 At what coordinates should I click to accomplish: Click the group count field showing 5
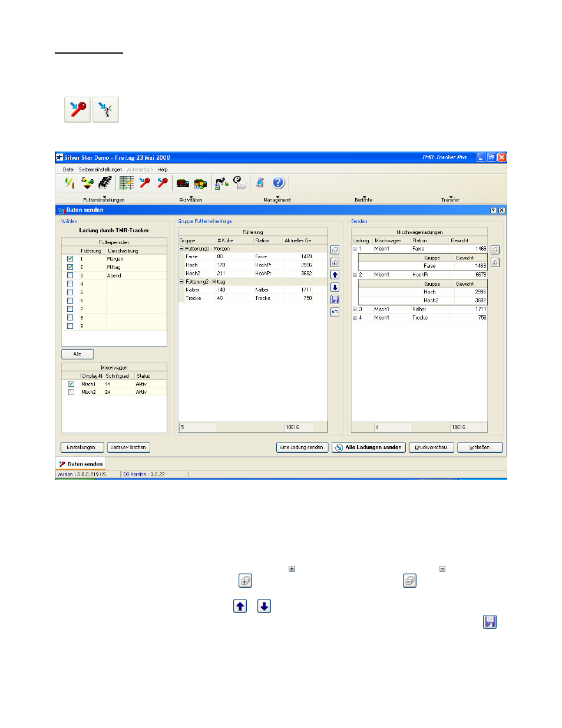[197, 427]
